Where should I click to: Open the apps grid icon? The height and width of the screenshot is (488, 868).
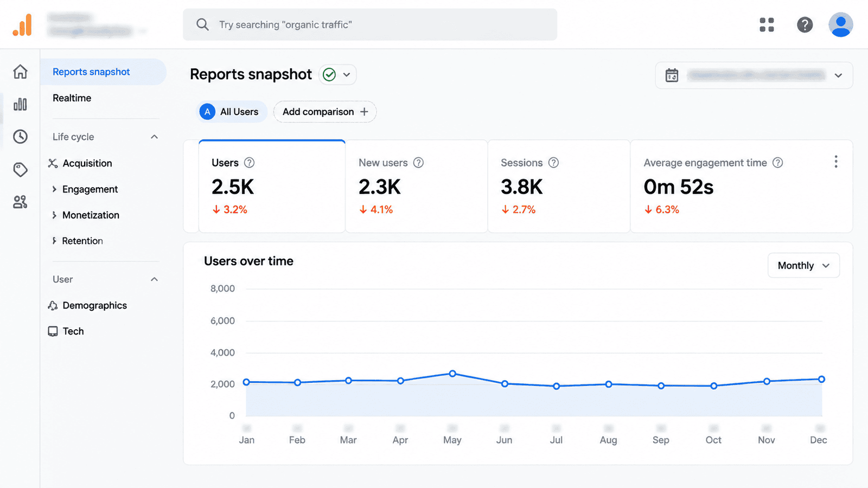tap(767, 24)
